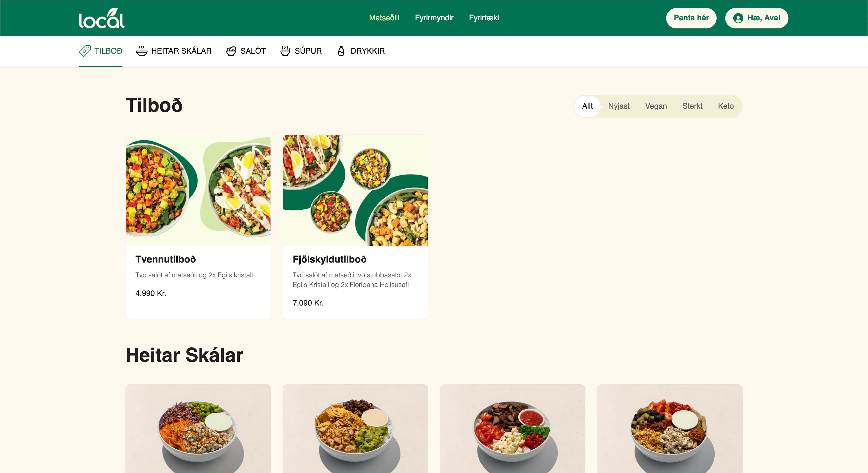868x473 pixels.
Task: Open the bowl with tortilla chips and guacamole
Action: click(355, 428)
